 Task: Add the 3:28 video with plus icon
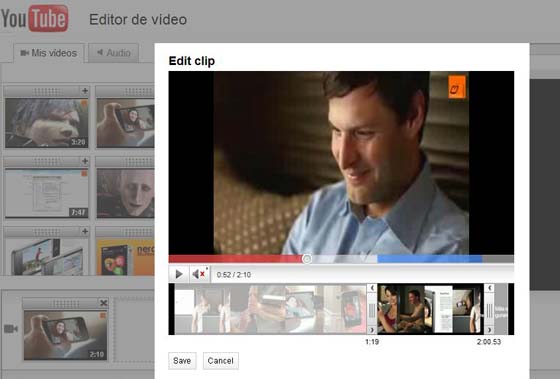(85, 91)
